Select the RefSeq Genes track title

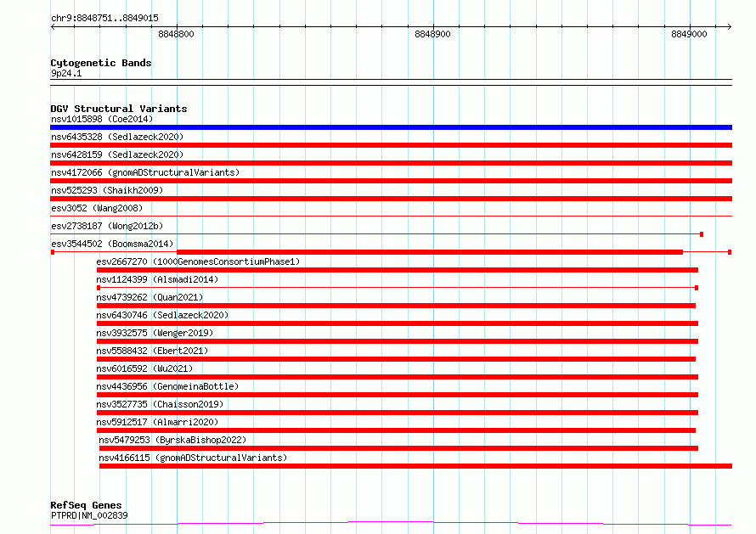click(x=86, y=506)
